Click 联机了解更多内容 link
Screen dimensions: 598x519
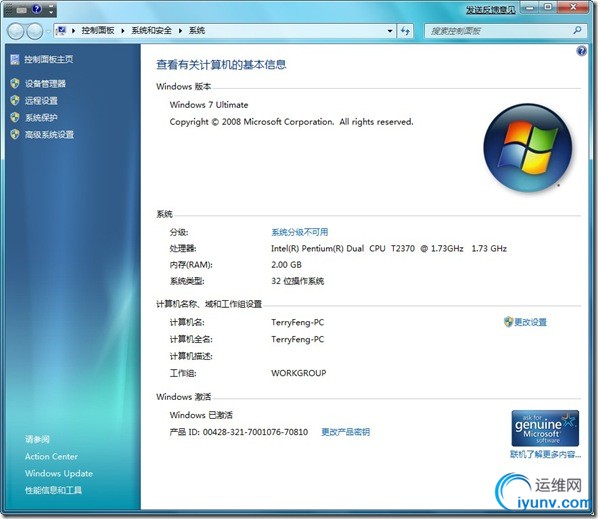coord(545,454)
